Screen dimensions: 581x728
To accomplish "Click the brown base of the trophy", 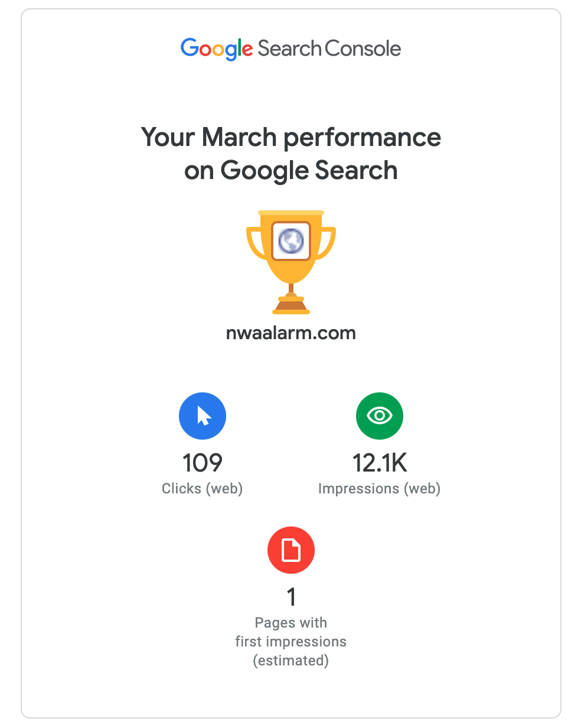I will [290, 306].
